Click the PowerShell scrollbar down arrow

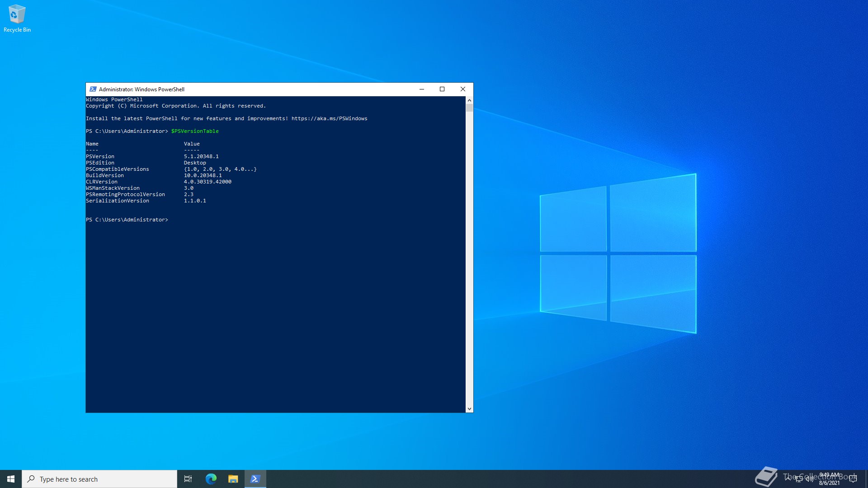coord(469,409)
